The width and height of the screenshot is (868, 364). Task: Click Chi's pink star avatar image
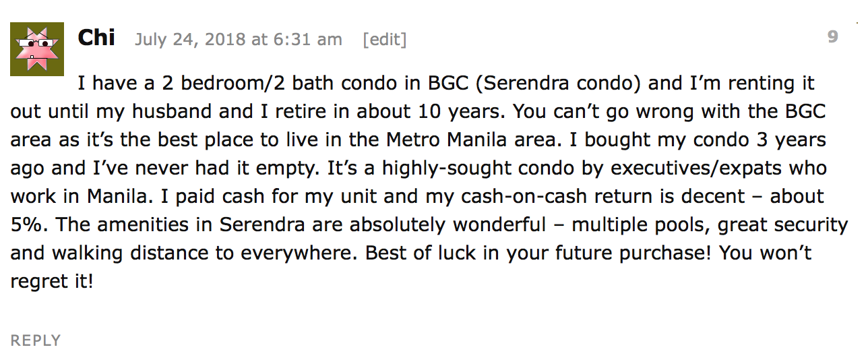tap(37, 49)
